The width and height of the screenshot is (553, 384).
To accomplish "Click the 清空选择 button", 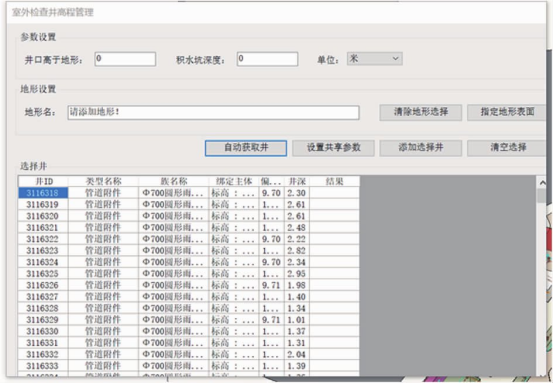I will coord(507,148).
